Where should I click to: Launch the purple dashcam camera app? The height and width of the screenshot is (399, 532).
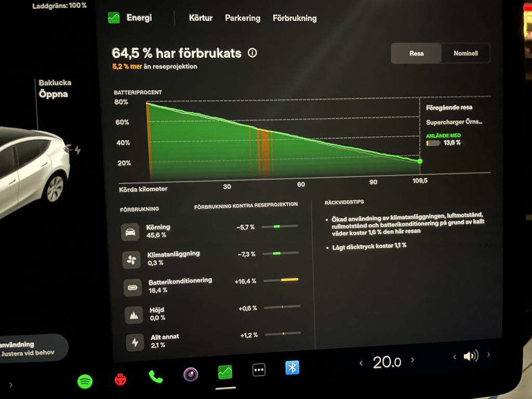point(191,374)
